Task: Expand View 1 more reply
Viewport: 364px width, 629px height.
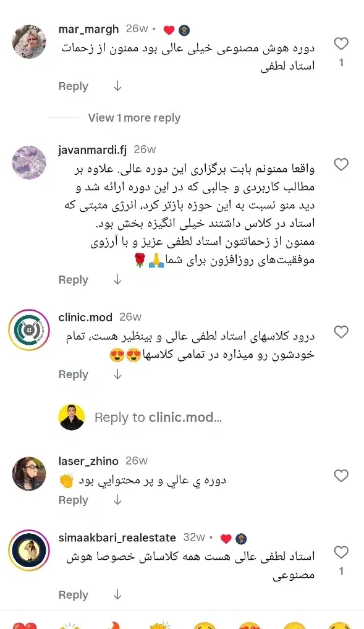Action: [134, 118]
